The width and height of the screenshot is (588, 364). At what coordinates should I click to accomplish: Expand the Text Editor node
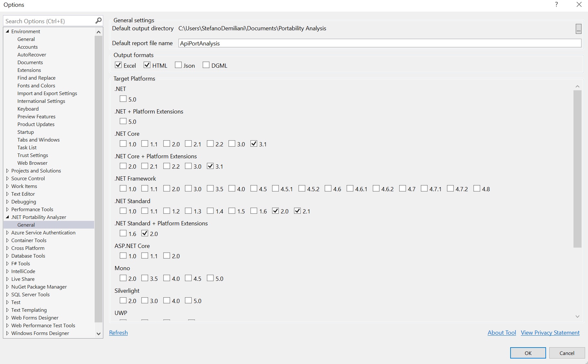tap(7, 194)
